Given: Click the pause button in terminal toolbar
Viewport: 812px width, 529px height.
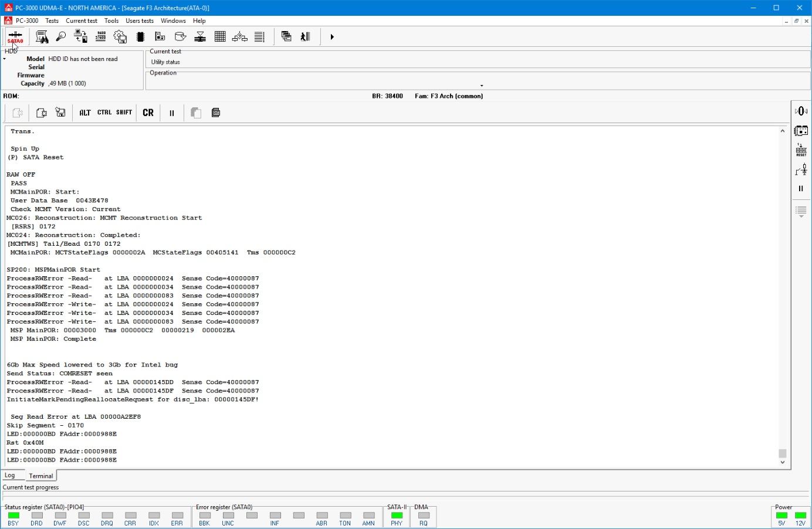Looking at the screenshot, I should (x=172, y=113).
